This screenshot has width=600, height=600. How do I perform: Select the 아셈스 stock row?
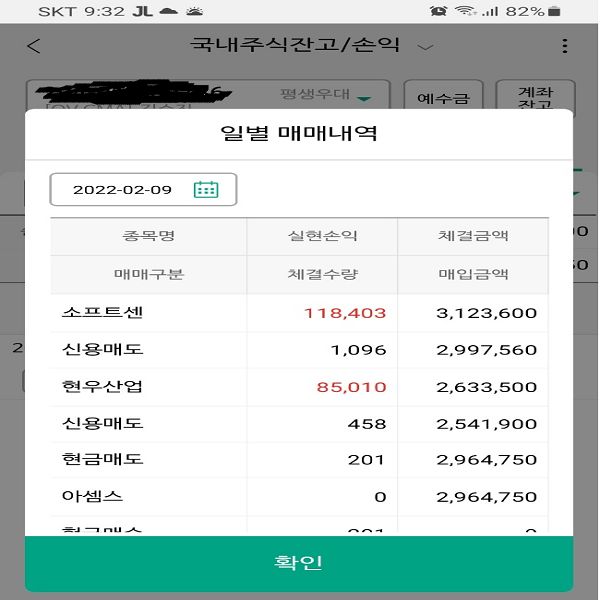click(x=92, y=496)
